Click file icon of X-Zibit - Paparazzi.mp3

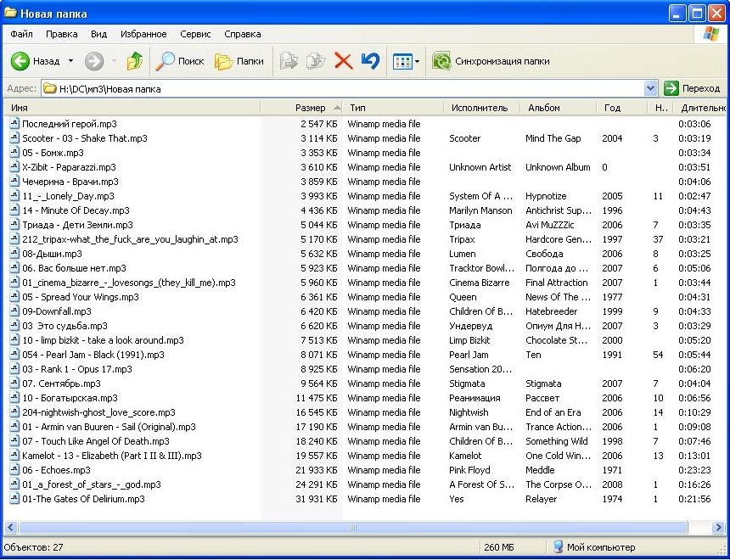[x=14, y=167]
